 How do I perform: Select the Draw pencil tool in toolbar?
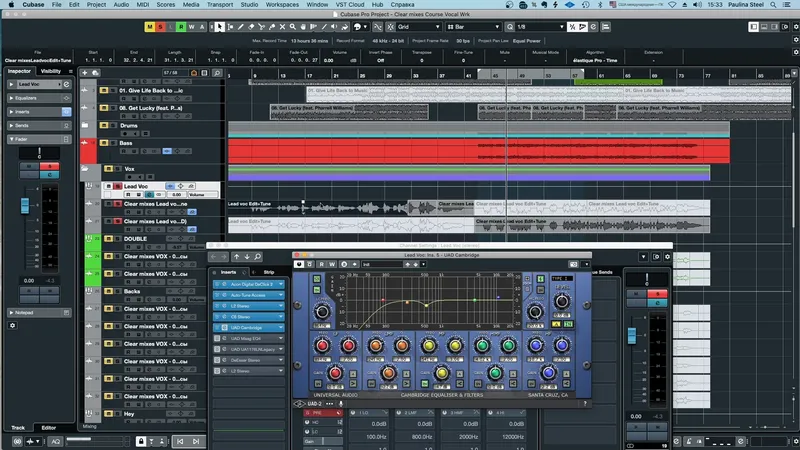(241, 27)
